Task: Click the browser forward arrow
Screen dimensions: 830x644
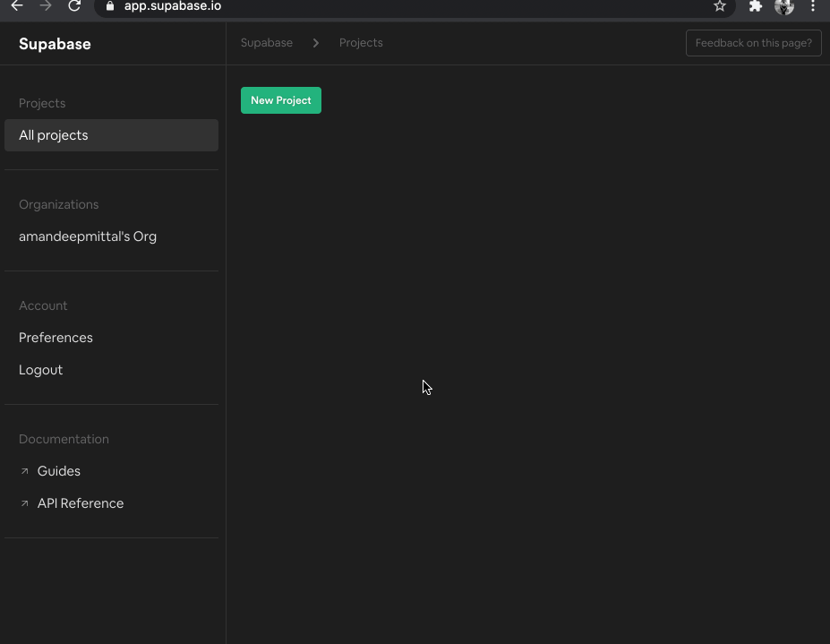Action: tap(46, 6)
